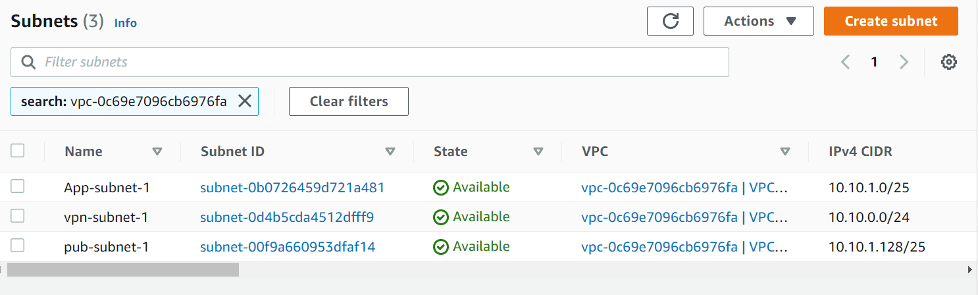Focus the Filter subnets search field
Screen dimensions: 980x295
[370, 62]
